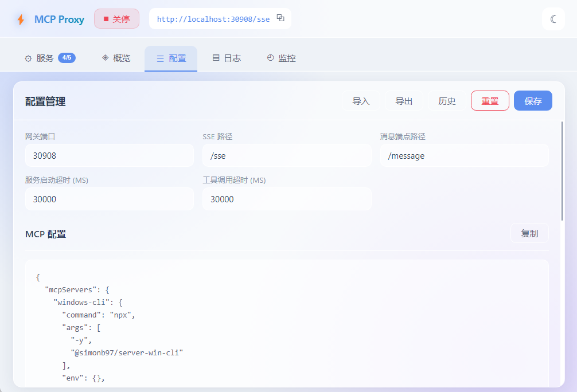Click the "-y" argument line
577x392 pixels.
(x=81, y=340)
